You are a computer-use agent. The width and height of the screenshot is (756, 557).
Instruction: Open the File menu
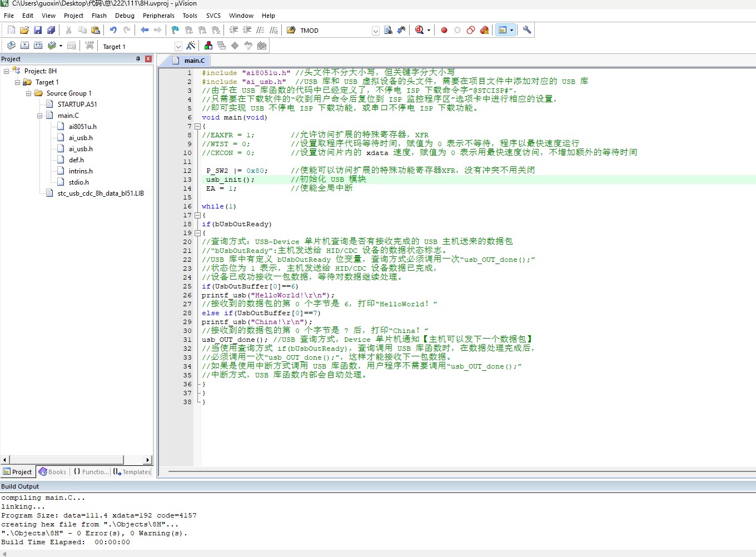(x=9, y=16)
